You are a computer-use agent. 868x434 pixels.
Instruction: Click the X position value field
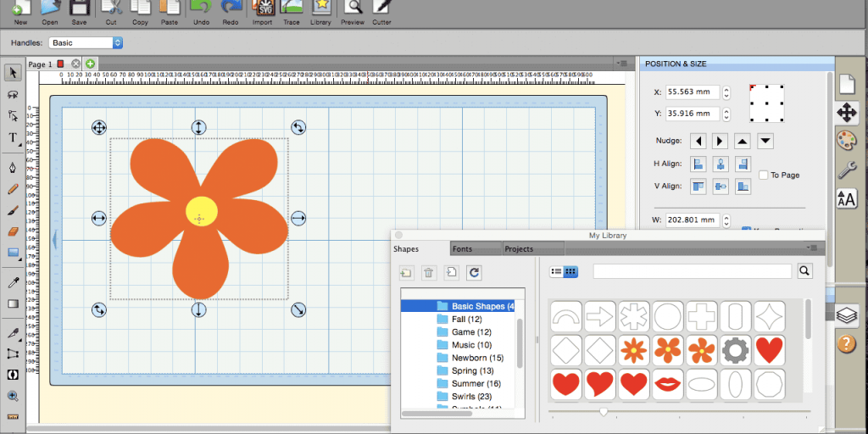693,92
